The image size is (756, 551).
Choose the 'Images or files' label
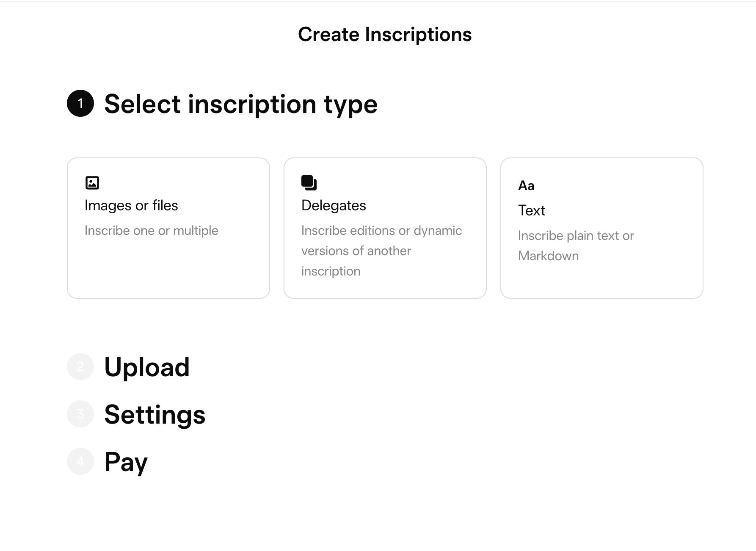coord(131,206)
